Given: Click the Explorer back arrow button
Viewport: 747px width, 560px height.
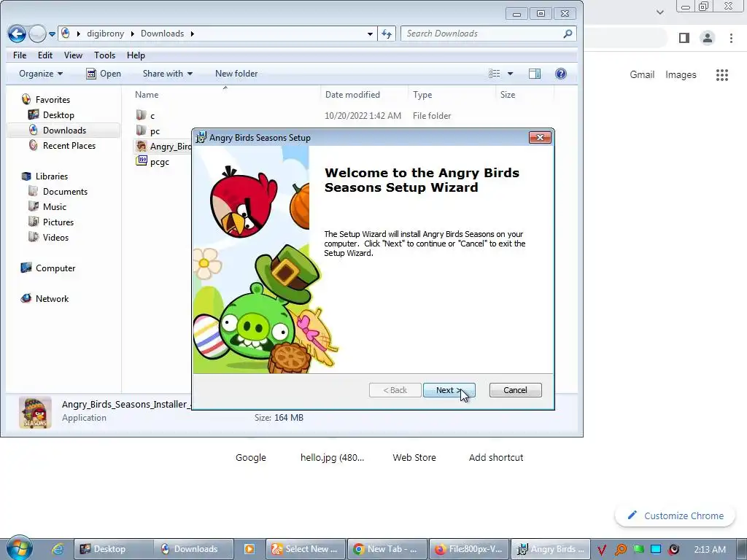Looking at the screenshot, I should 17,34.
